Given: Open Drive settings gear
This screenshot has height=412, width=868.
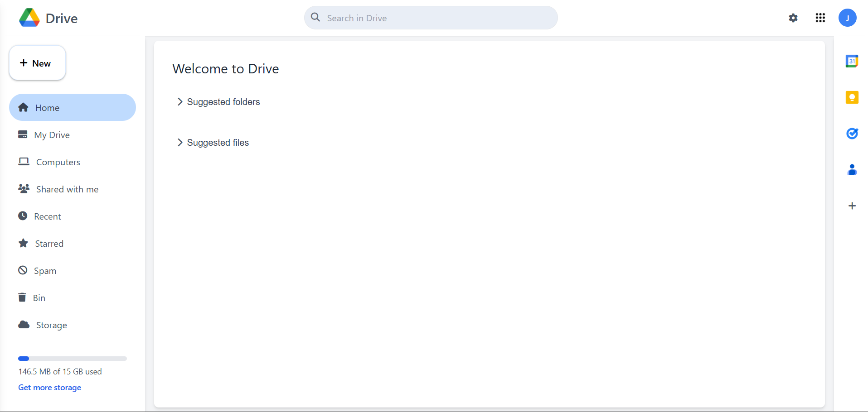Looking at the screenshot, I should coord(793,18).
